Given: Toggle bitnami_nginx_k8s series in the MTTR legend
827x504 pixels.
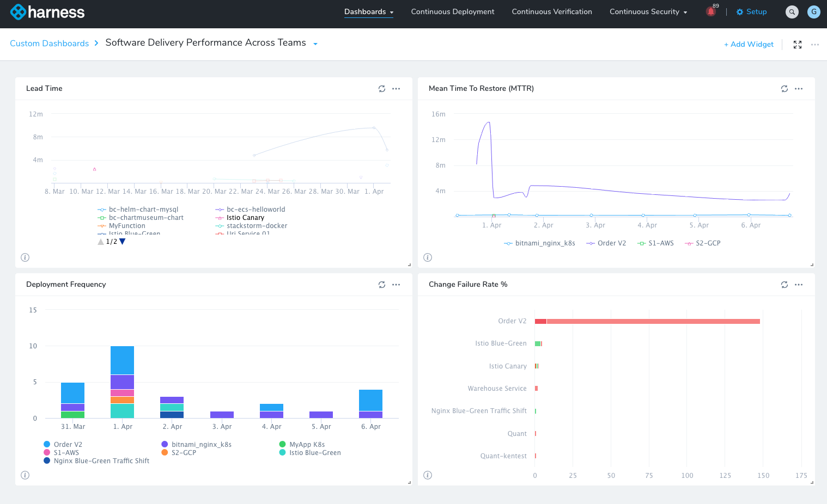Looking at the screenshot, I should click(545, 243).
